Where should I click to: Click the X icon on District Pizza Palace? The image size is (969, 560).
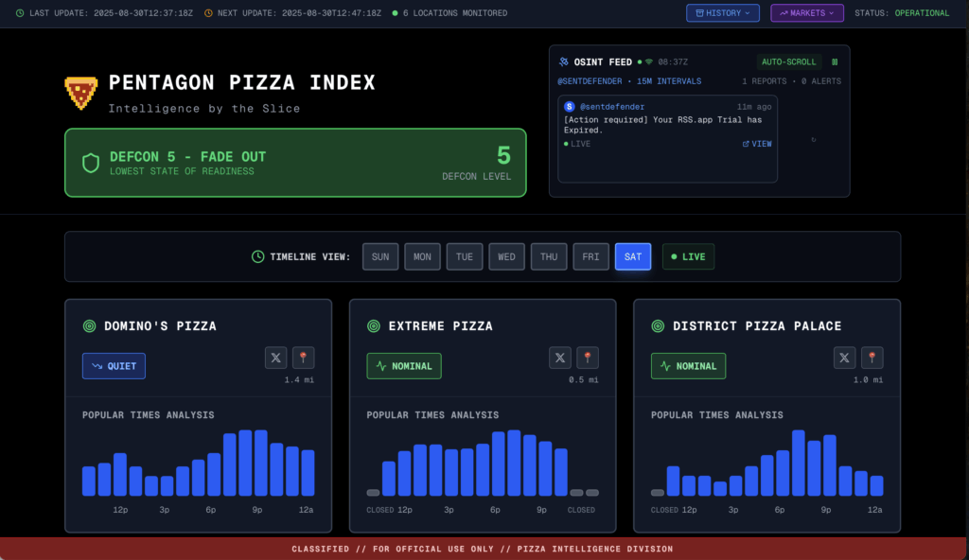coord(844,358)
